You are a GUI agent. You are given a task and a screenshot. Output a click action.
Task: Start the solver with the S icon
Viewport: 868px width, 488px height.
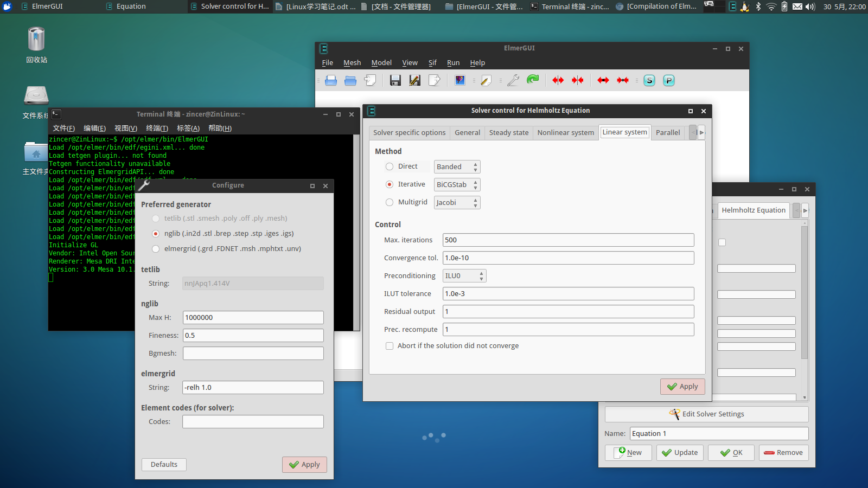(649, 81)
